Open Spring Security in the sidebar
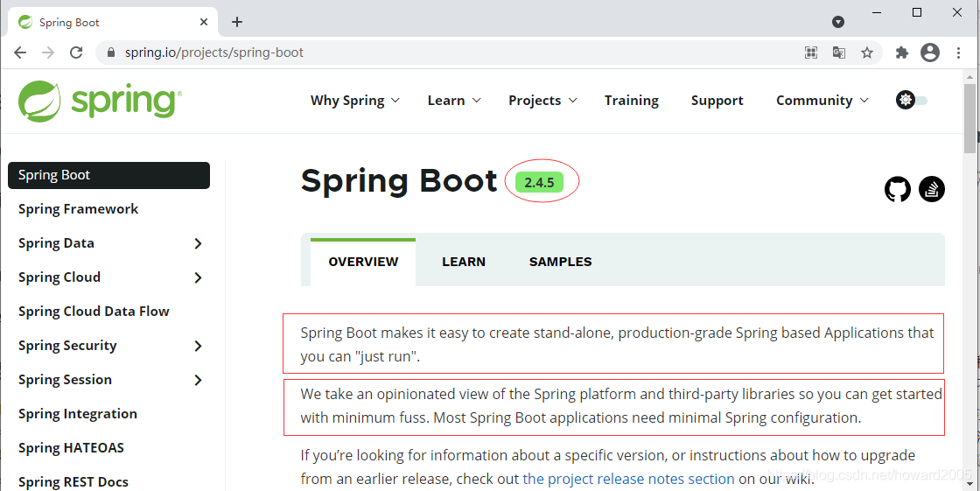Viewport: 980px width, 491px height. 67,345
